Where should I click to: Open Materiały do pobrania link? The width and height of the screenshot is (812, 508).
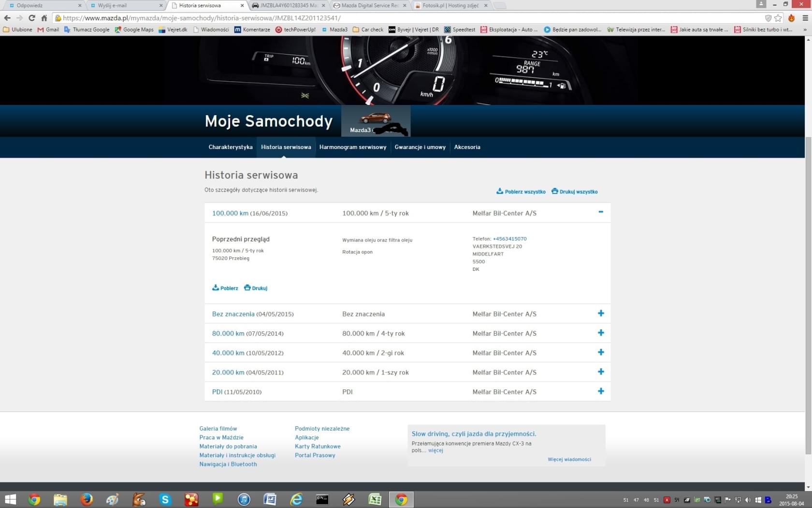coord(228,447)
